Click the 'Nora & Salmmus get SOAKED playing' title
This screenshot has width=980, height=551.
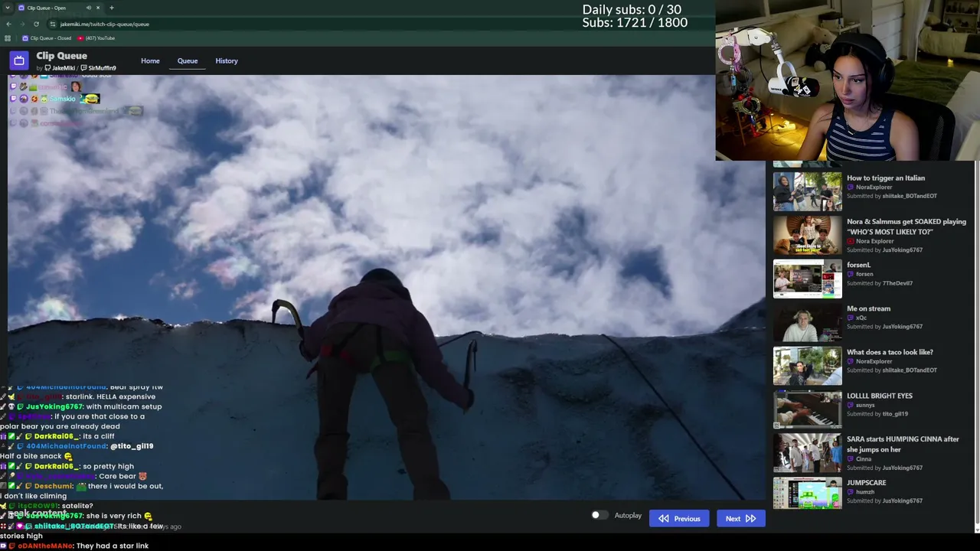906,222
